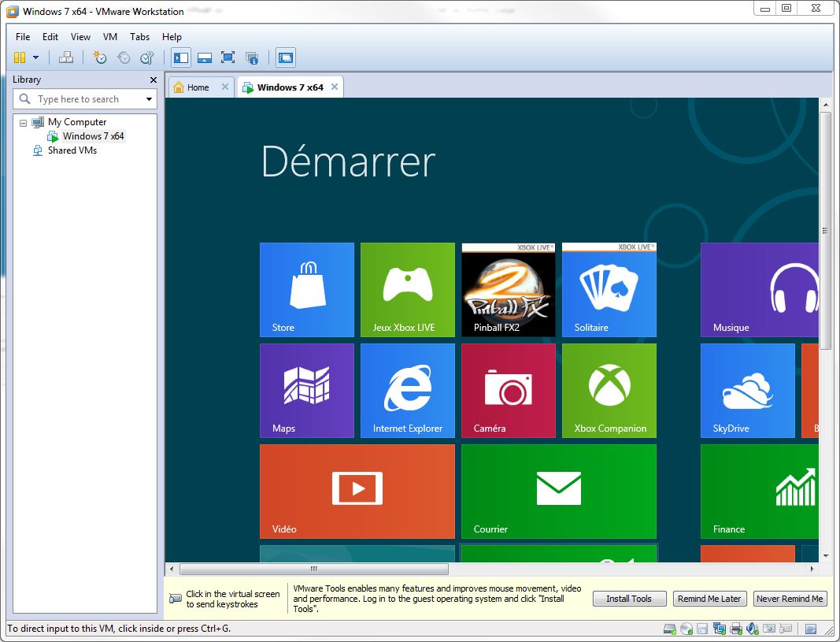840x642 pixels.
Task: Open the Courrier mail tile
Action: click(x=559, y=492)
